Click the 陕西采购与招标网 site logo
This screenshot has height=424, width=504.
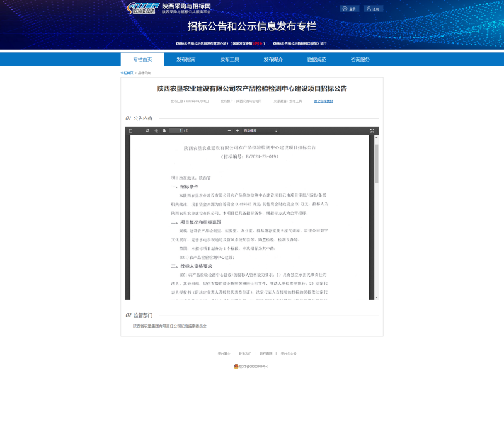142,8
